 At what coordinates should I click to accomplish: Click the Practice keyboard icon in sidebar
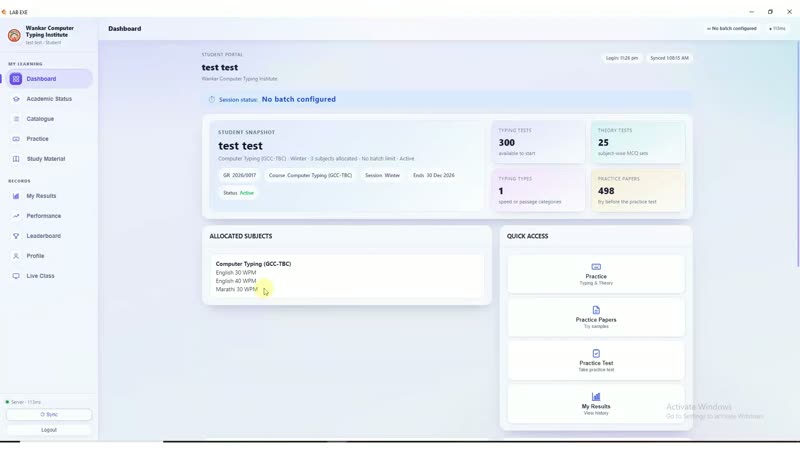point(16,139)
